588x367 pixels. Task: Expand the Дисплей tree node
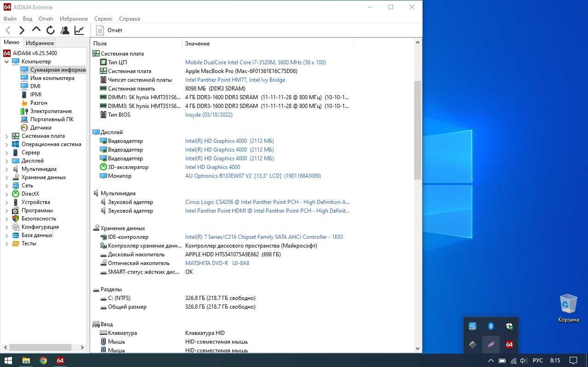coord(7,161)
